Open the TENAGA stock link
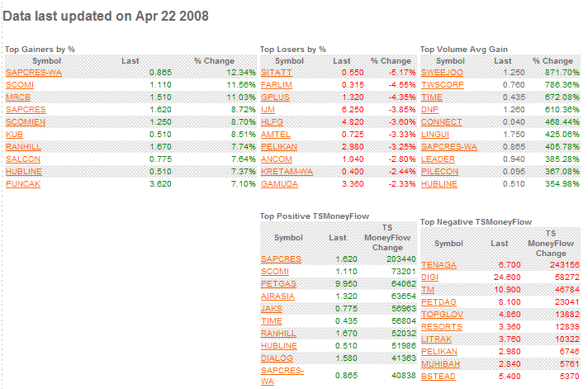This screenshot has width=588, height=389. [438, 264]
